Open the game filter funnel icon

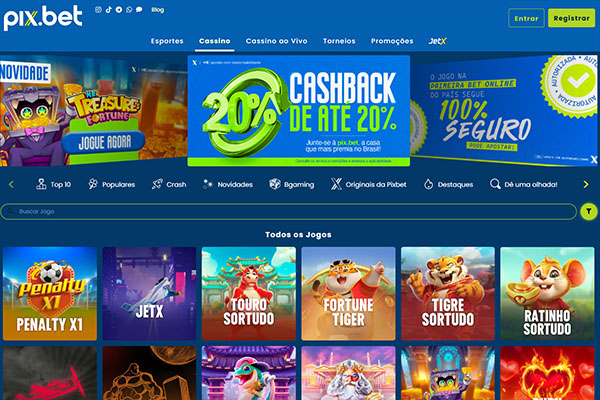pyautogui.click(x=589, y=211)
